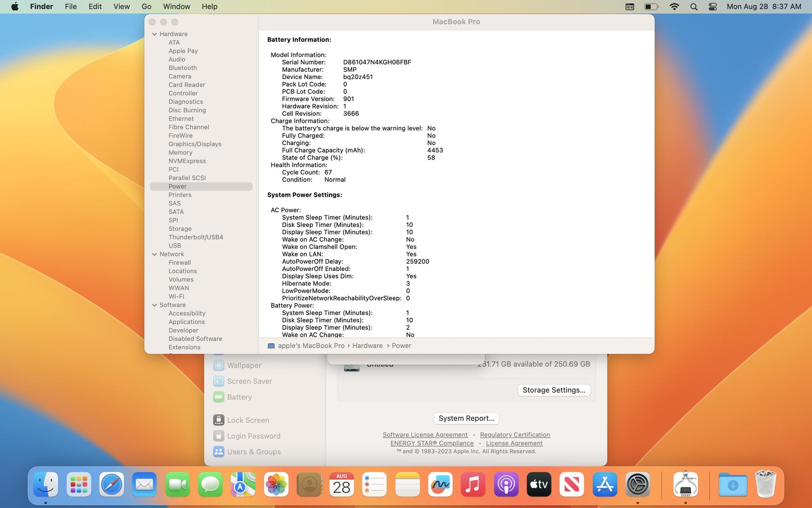
Task: Open FaceTime in the Dock
Action: point(177,484)
